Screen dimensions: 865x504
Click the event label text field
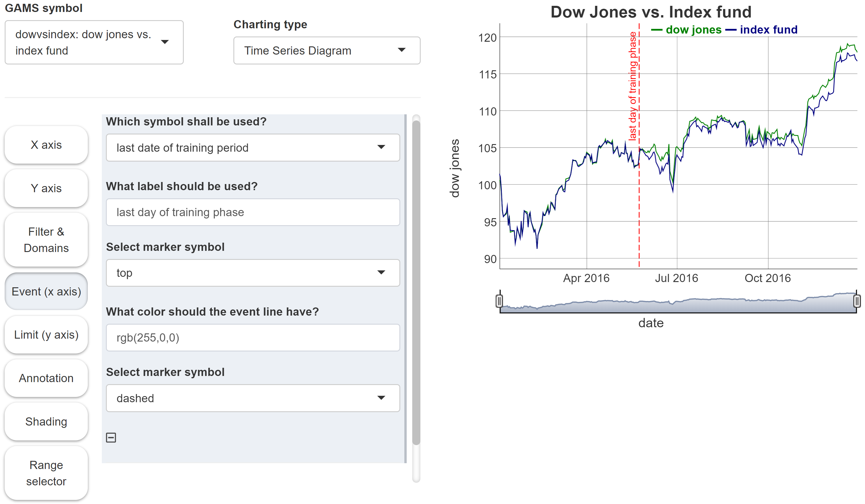(253, 212)
